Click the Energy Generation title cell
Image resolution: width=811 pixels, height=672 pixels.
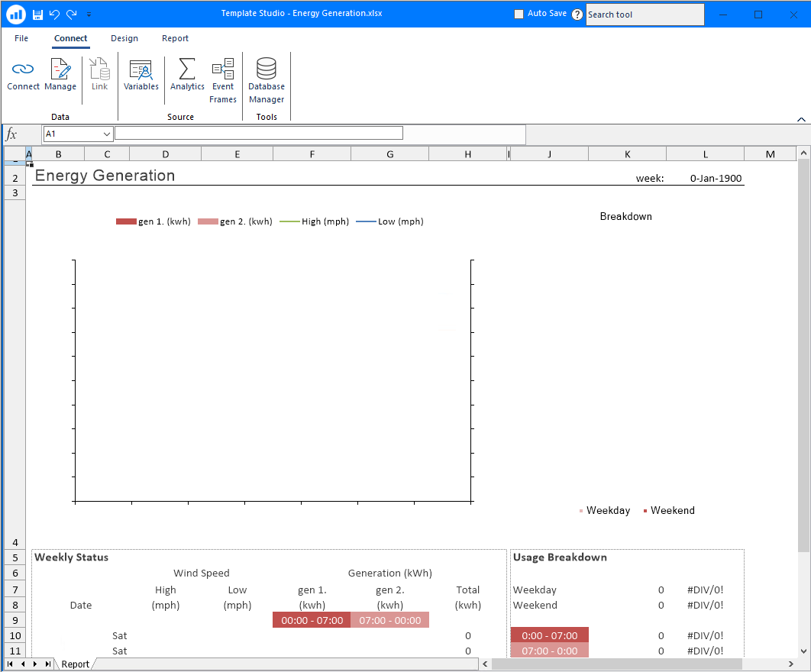coord(105,176)
